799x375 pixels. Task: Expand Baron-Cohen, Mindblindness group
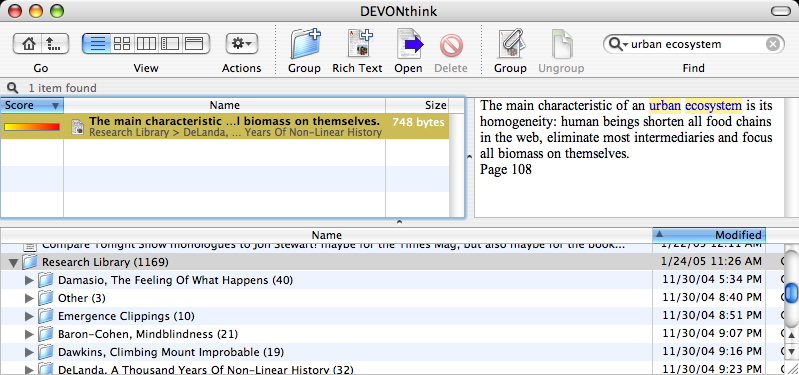(x=29, y=334)
